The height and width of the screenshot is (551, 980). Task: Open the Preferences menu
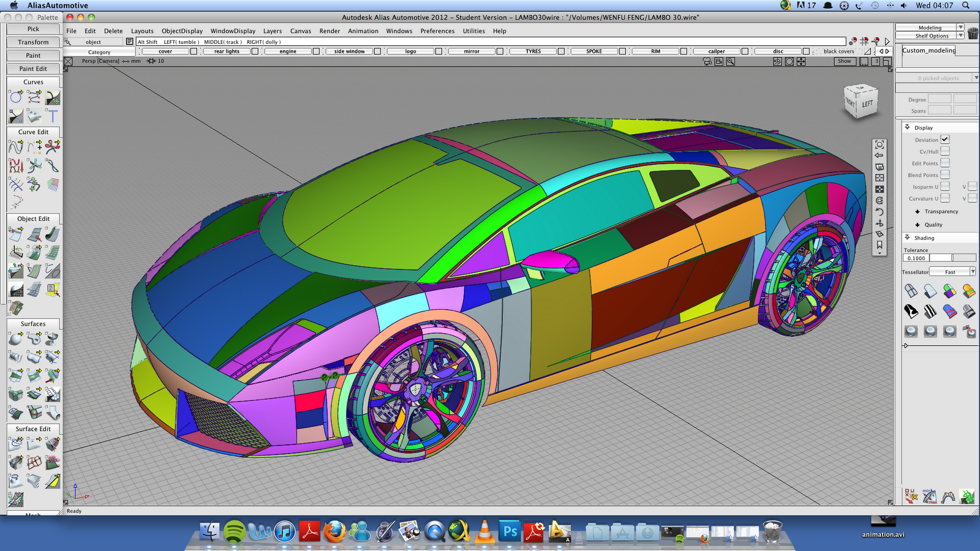tap(437, 31)
